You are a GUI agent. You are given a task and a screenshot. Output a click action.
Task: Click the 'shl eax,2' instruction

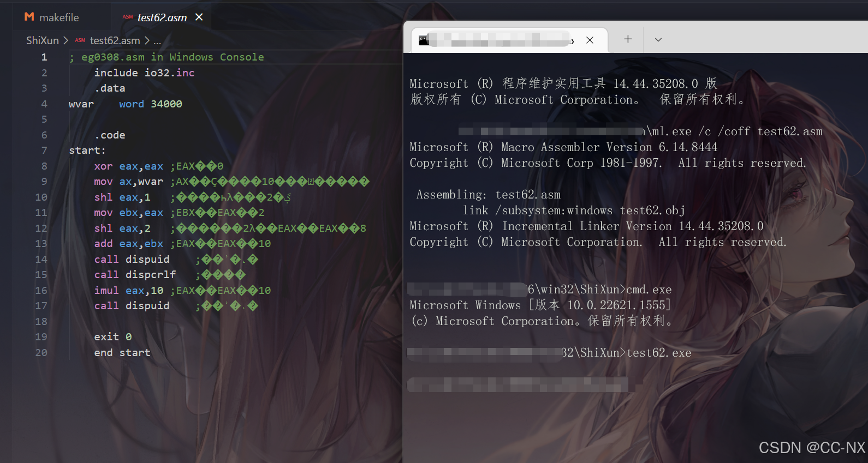tap(122, 229)
